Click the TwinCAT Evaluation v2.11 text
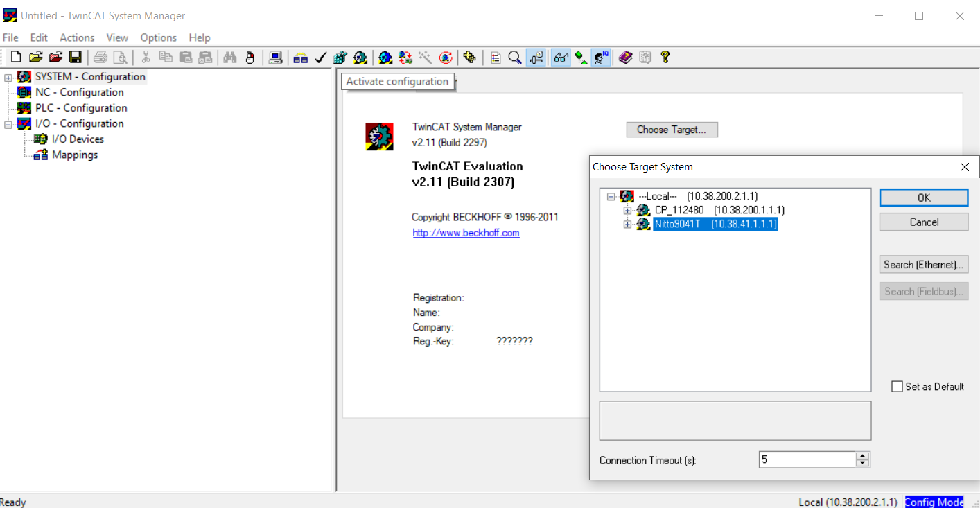This screenshot has height=508, width=980. coord(468,174)
